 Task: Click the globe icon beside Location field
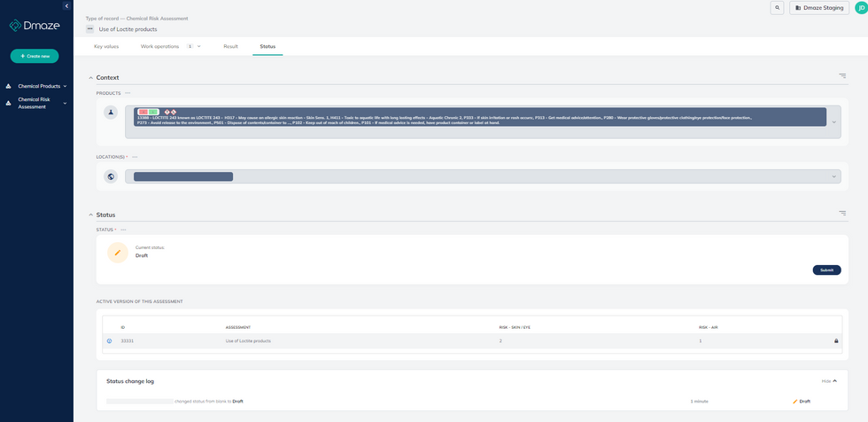pyautogui.click(x=111, y=176)
